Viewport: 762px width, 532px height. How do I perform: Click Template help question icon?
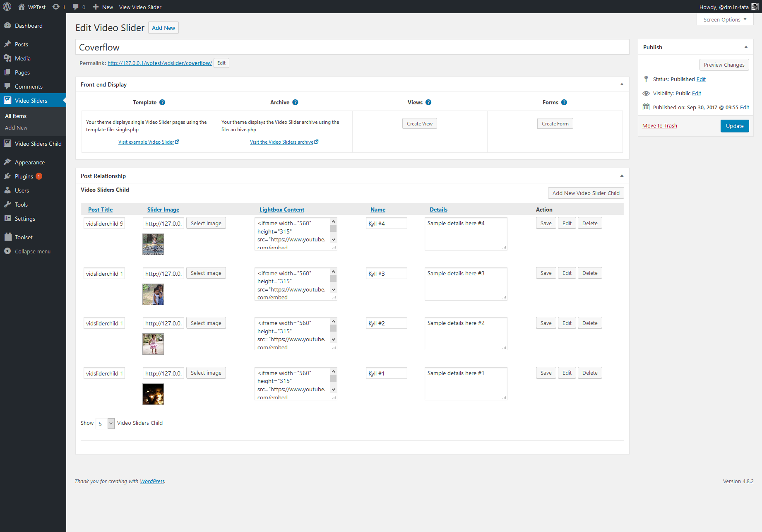click(162, 102)
